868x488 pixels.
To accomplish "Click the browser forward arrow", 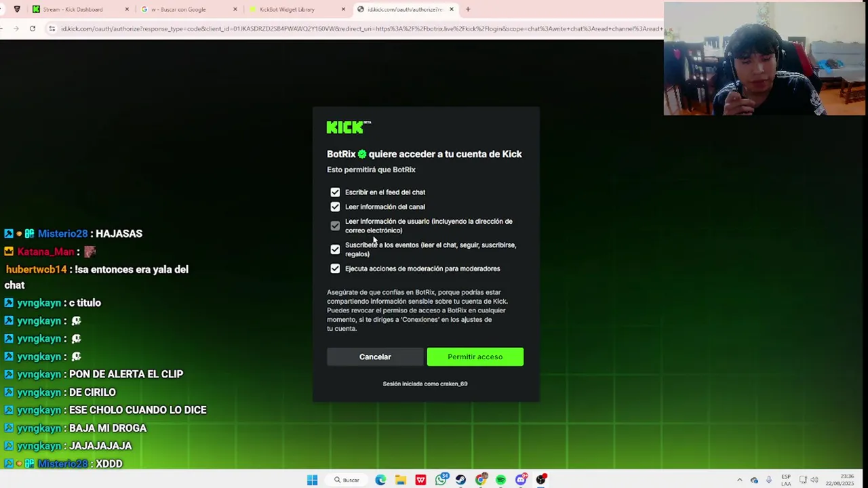I will click(15, 28).
